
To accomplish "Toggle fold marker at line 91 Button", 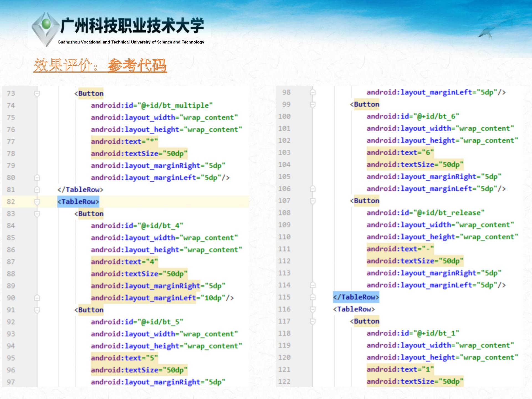I will [37, 310].
